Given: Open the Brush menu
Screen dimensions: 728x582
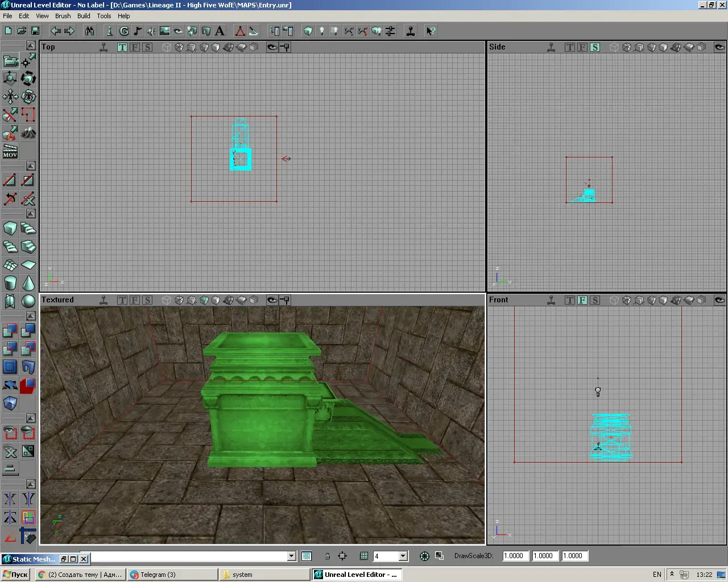Looking at the screenshot, I should coord(63,16).
